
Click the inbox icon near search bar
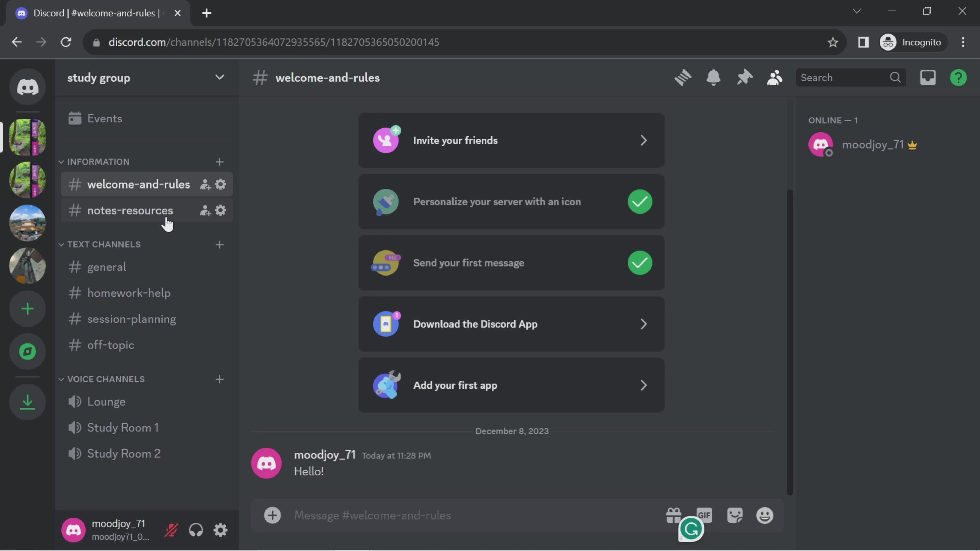pos(928,77)
